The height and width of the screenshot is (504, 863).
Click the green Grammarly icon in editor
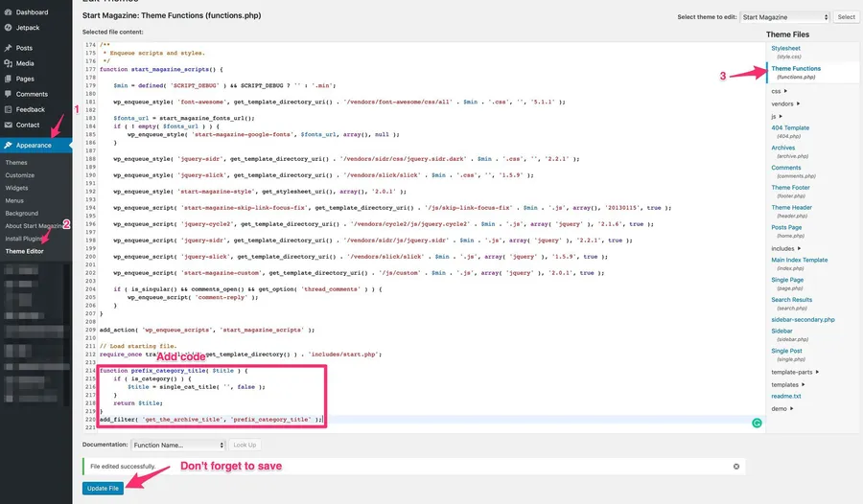757,421
